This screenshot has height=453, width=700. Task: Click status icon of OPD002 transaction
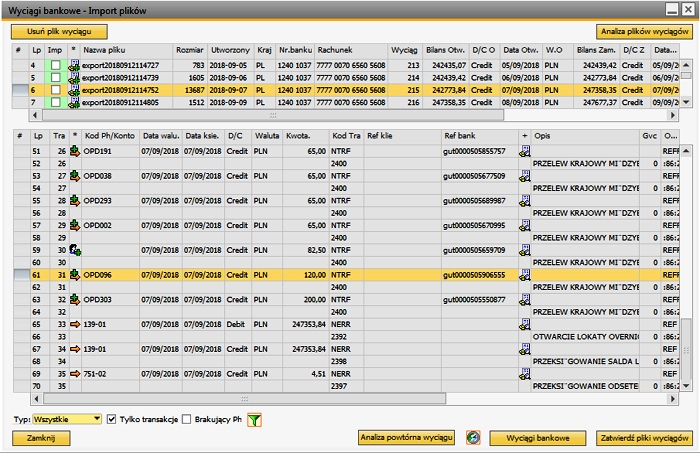click(x=75, y=225)
